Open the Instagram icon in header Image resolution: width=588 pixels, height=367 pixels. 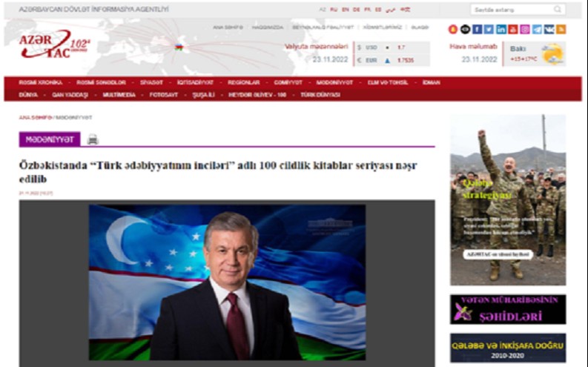[x=525, y=30]
